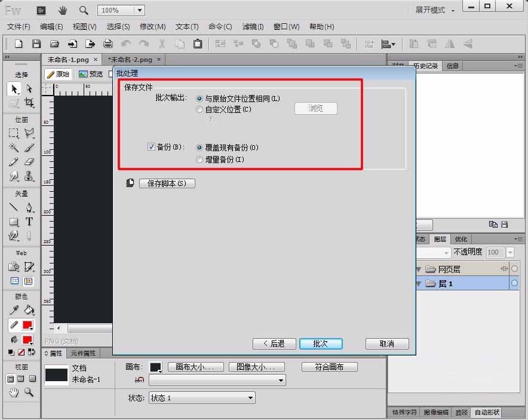The width and height of the screenshot is (528, 420).
Task: Uncheck the 备份 checkbox
Action: coord(151,147)
